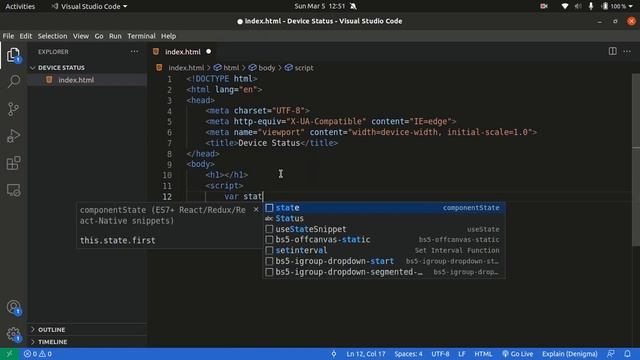Open the Run menu
Image resolution: width=640 pixels, height=360 pixels.
[x=115, y=36]
